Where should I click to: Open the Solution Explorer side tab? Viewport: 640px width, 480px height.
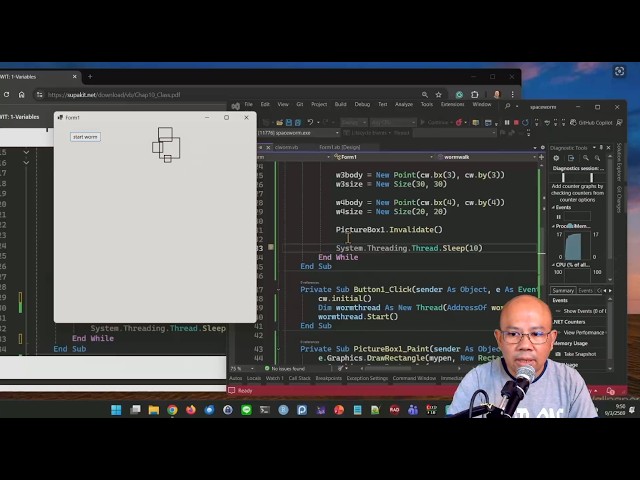pyautogui.click(x=619, y=162)
